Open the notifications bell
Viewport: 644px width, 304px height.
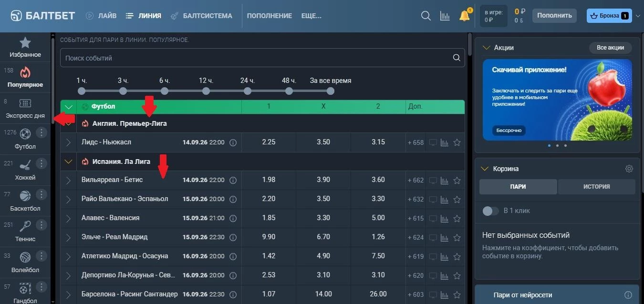click(464, 16)
